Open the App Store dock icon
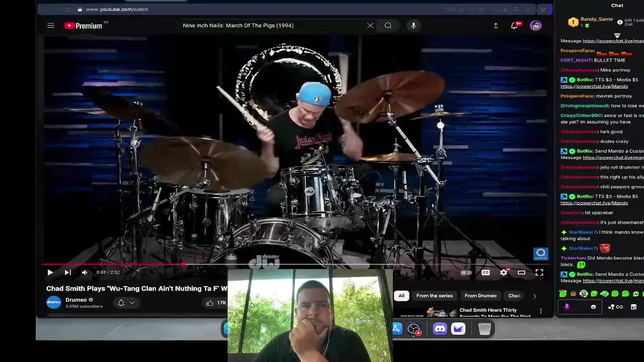The height and width of the screenshot is (362, 644). point(396,329)
